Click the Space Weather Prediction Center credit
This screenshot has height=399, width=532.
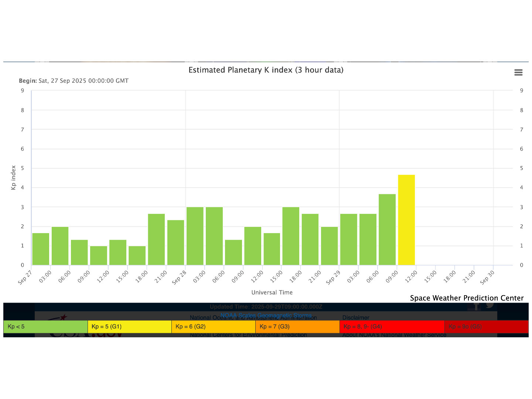point(467,298)
